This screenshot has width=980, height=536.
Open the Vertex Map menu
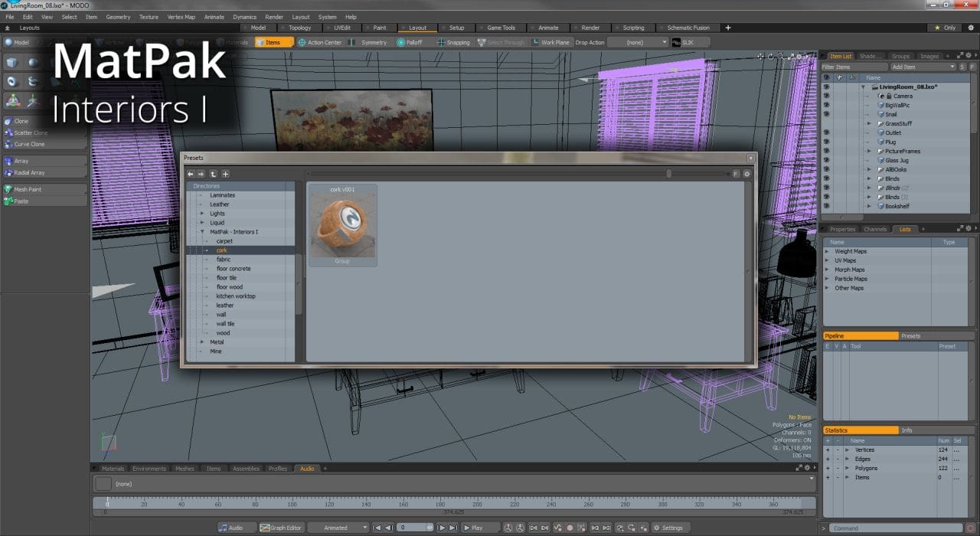(x=181, y=17)
